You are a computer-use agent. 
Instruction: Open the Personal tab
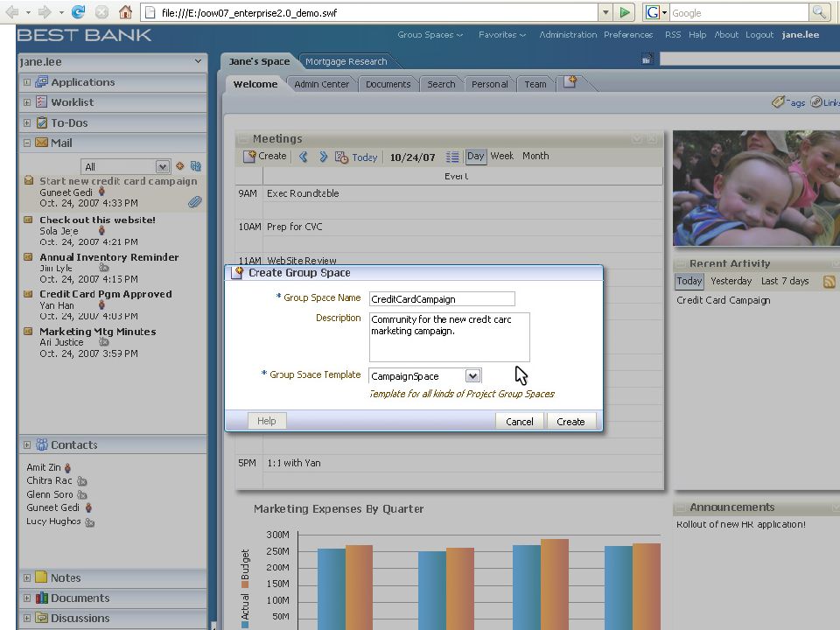coord(490,84)
